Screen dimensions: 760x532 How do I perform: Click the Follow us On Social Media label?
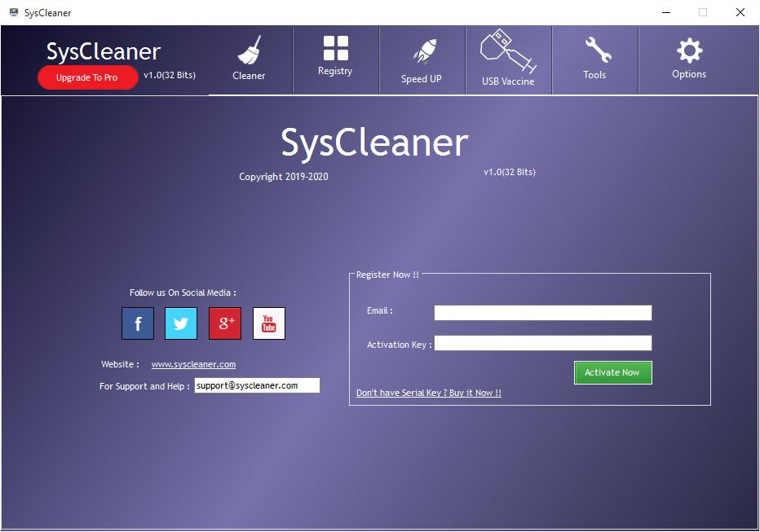[x=183, y=292]
